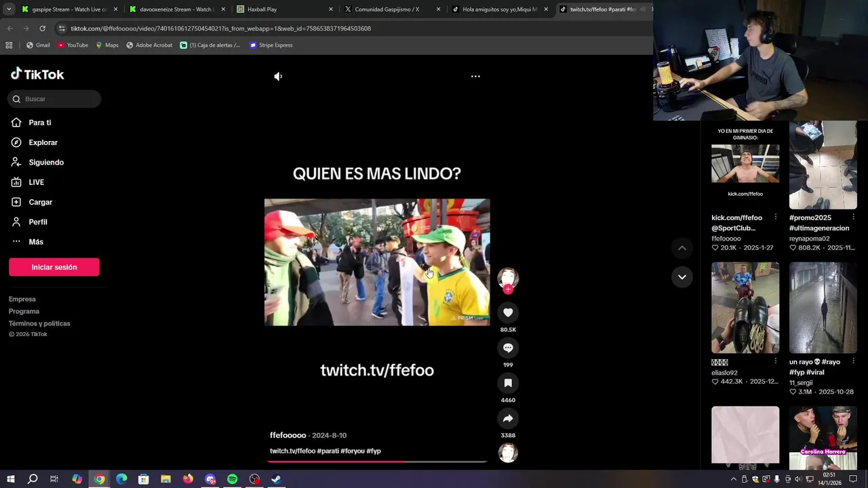Open the Stripe Express bookmark
The height and width of the screenshot is (488, 868).
coord(271,45)
